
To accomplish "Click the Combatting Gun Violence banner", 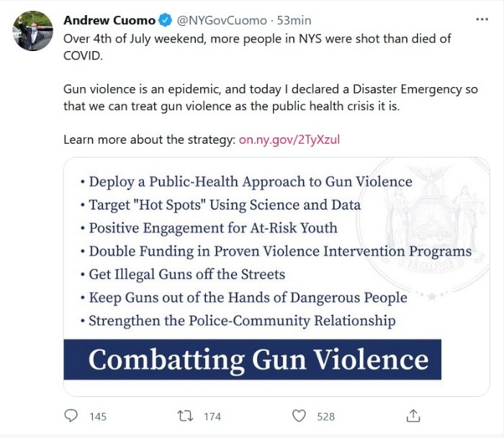I will 258,360.
